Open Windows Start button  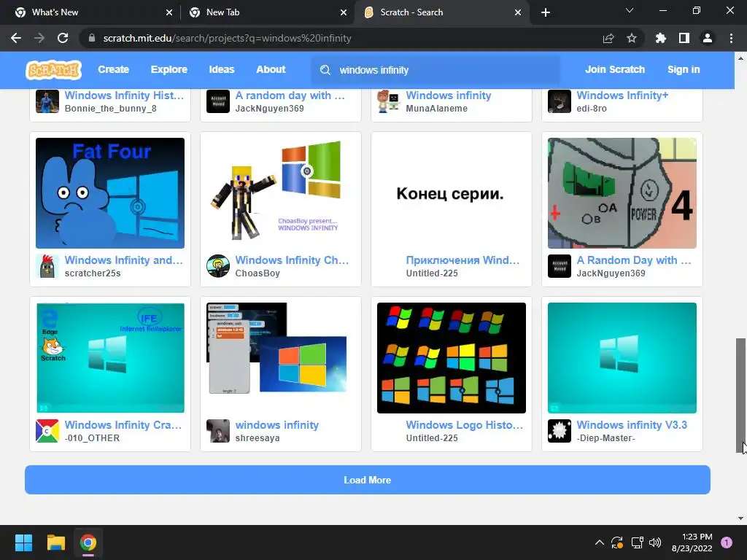click(x=23, y=542)
